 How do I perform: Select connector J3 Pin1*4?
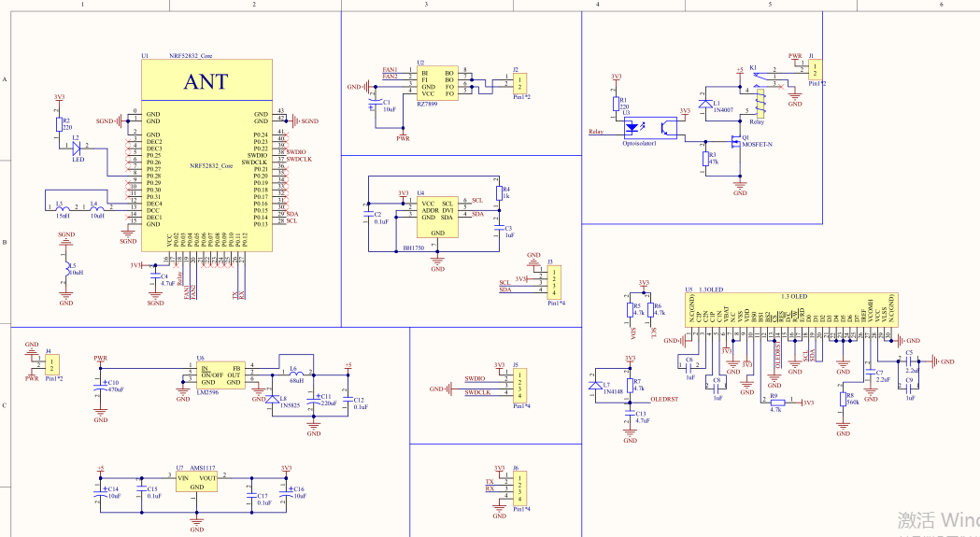[554, 283]
